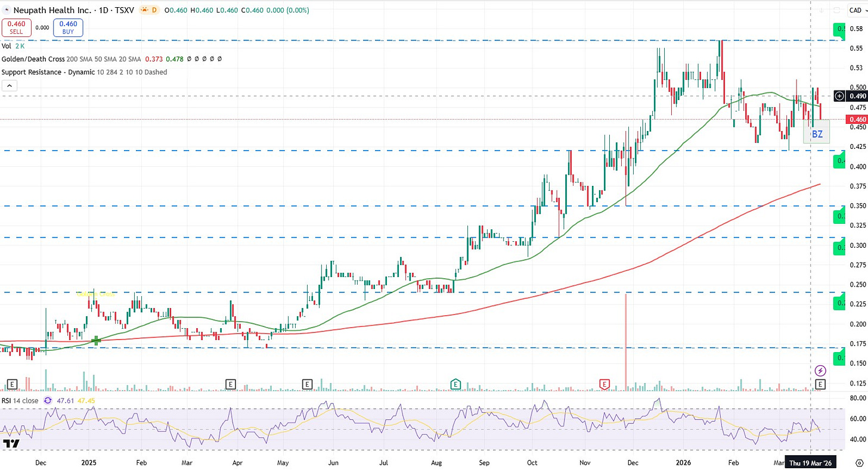Click the green golden cross plus marker

96,340
